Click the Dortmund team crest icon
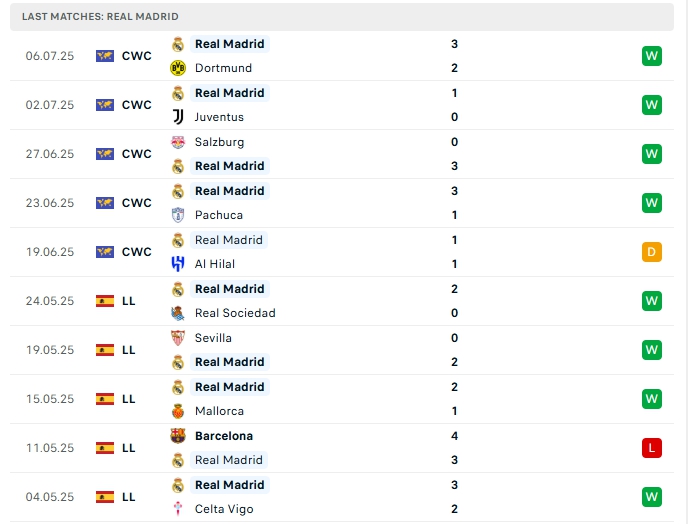 point(178,68)
